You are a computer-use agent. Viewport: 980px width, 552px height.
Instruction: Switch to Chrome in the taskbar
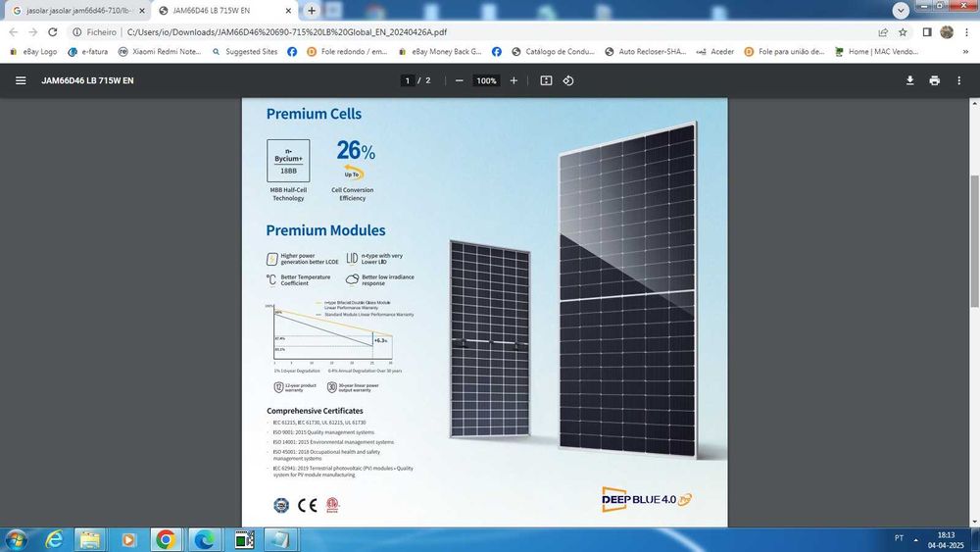(x=166, y=539)
